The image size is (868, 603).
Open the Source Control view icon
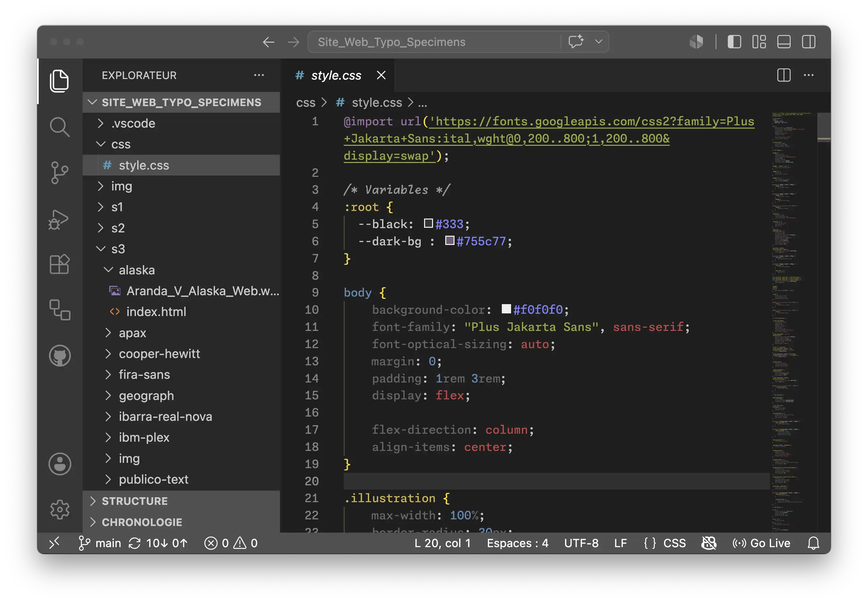point(59,173)
